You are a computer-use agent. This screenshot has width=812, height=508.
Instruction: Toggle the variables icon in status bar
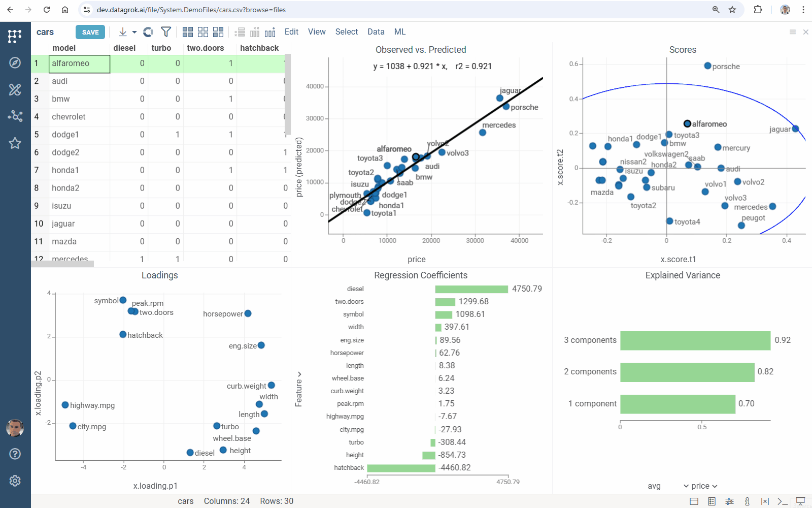click(765, 501)
